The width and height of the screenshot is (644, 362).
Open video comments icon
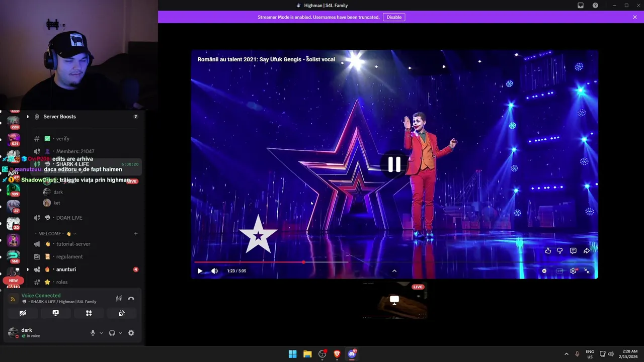click(573, 251)
